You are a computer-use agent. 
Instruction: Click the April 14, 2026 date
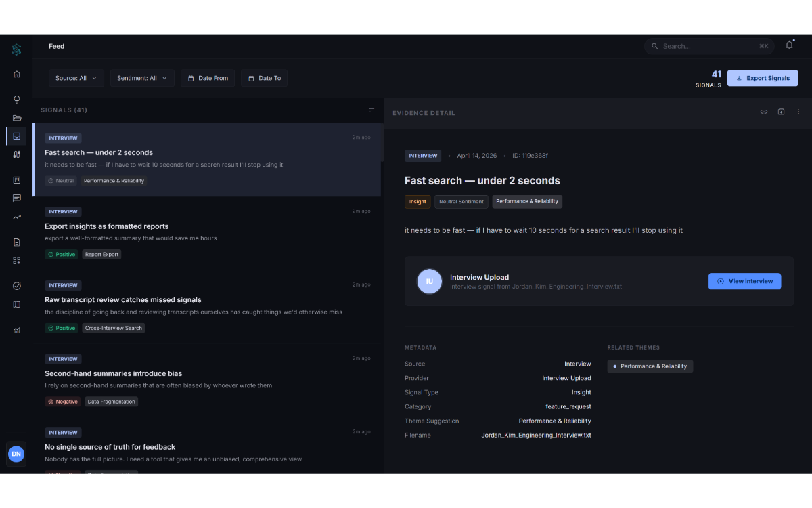(477, 156)
